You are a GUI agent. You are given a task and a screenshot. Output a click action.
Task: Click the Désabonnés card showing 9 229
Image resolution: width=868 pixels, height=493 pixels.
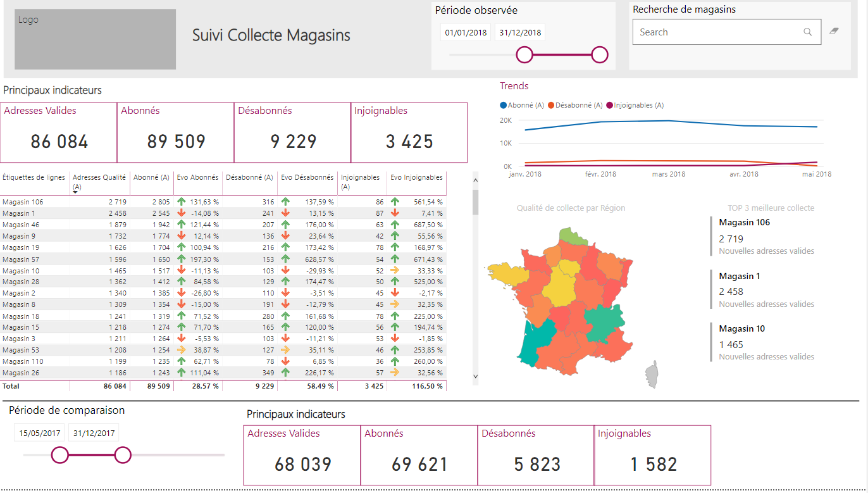(292, 133)
